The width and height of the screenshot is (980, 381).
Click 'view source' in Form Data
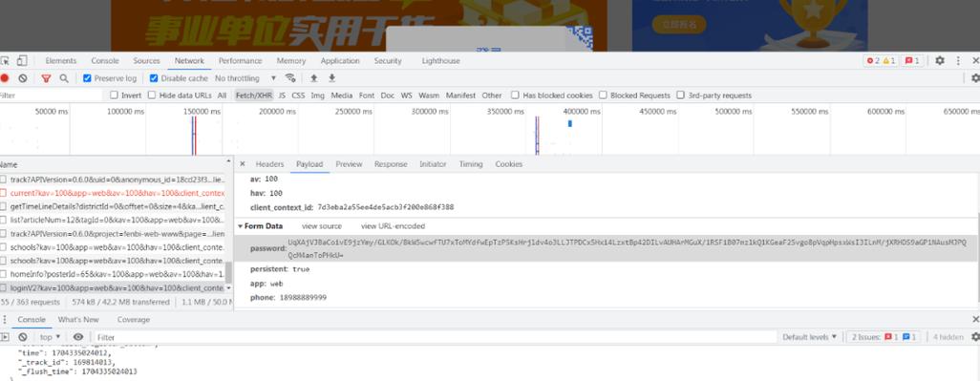point(321,226)
